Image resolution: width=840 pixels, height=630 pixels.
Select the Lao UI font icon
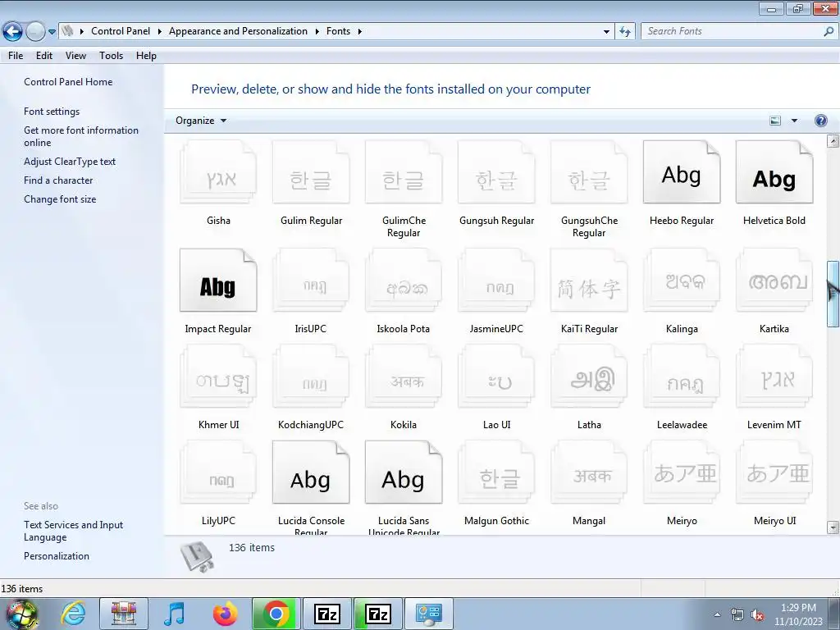point(496,377)
